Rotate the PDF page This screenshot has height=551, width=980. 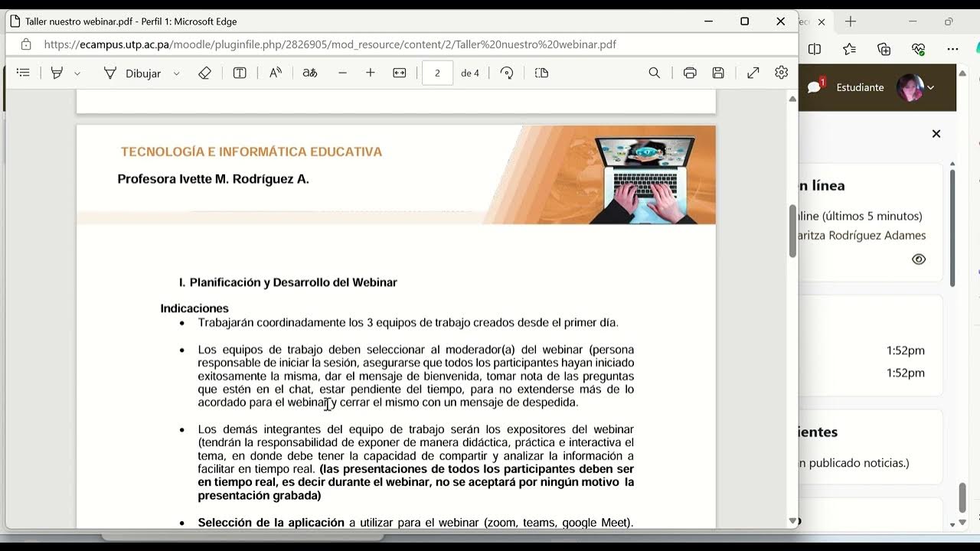point(506,73)
